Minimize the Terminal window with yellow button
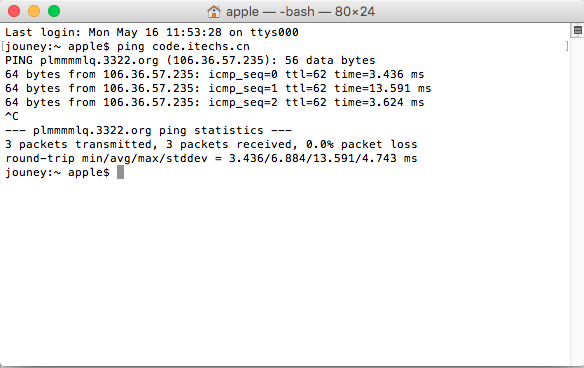The width and height of the screenshot is (584, 368). point(34,11)
